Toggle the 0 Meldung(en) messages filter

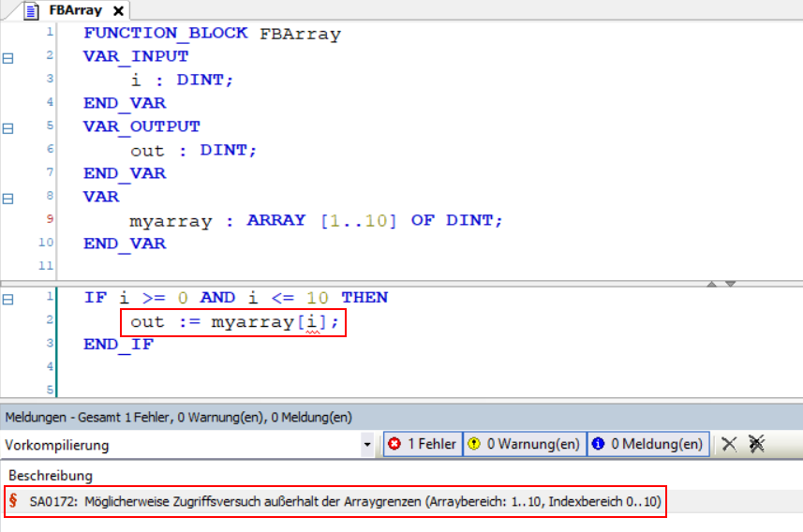pyautogui.click(x=648, y=444)
